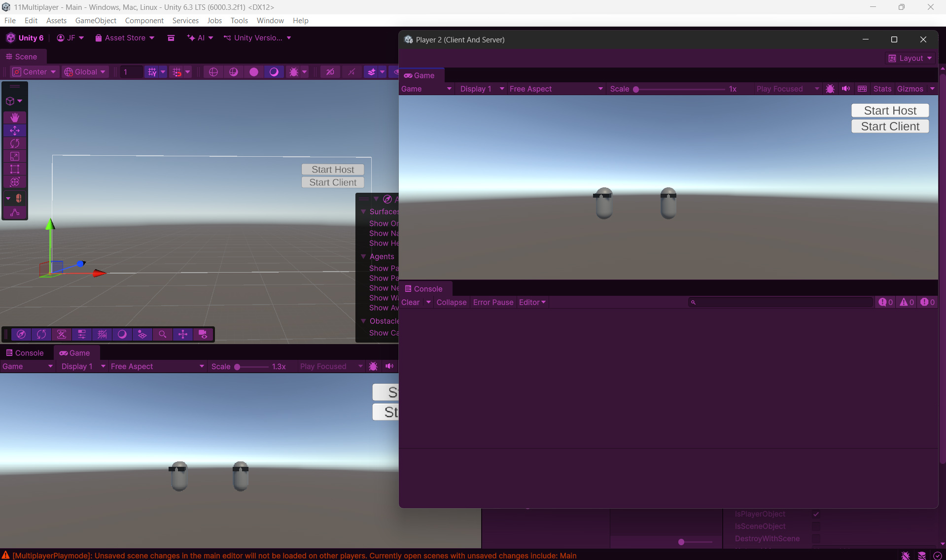Open the GameObject menu
This screenshot has width=946, height=560.
pos(96,20)
